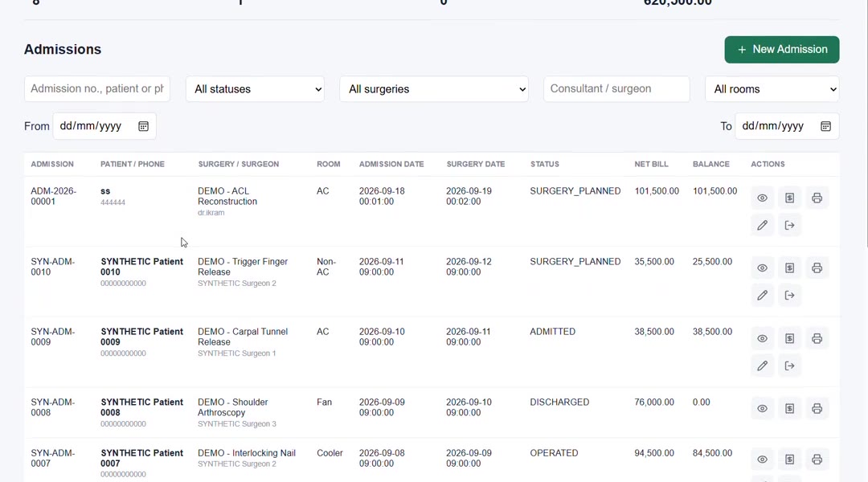Select surgeon name dr.ikram
868x482 pixels.
tap(211, 213)
